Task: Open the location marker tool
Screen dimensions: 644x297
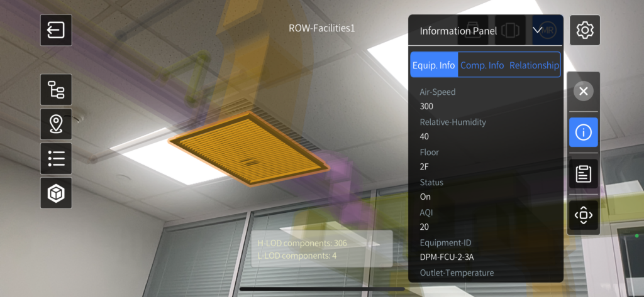Action: 56,124
